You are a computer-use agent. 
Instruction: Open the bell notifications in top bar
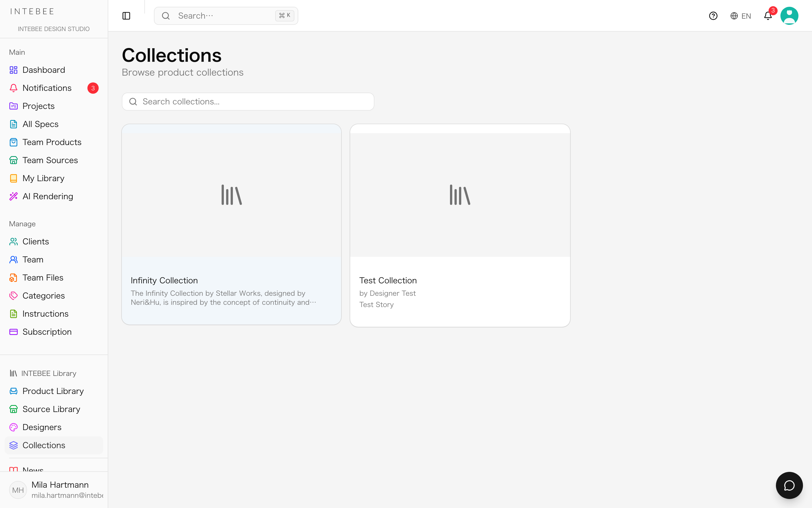pyautogui.click(x=768, y=16)
